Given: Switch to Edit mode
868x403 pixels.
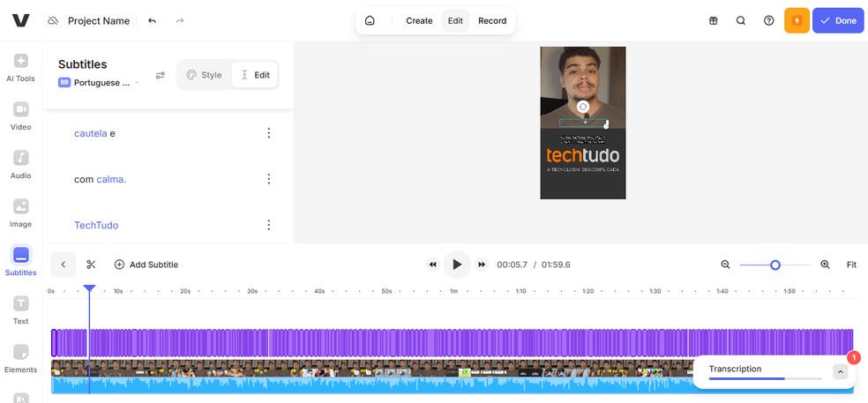Looking at the screenshot, I should click(x=455, y=20).
